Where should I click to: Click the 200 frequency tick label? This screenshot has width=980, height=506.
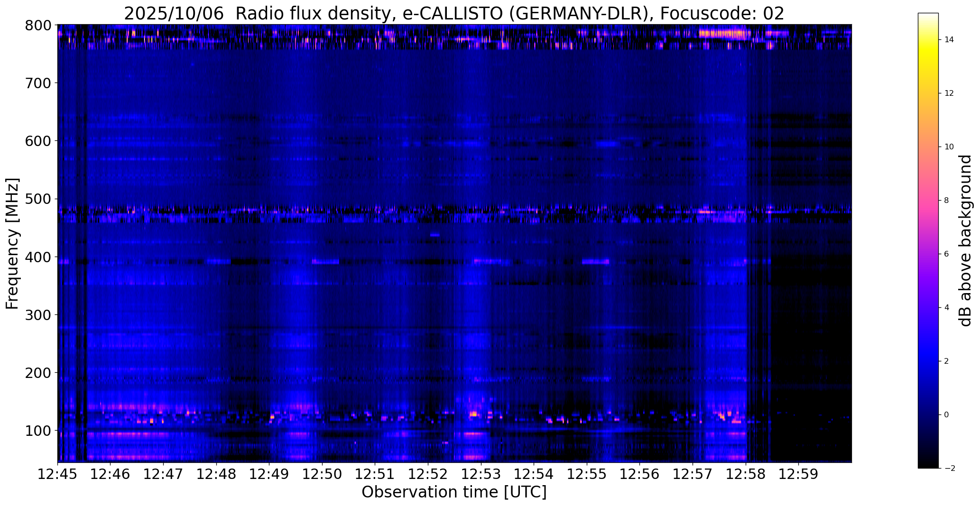pyautogui.click(x=38, y=373)
